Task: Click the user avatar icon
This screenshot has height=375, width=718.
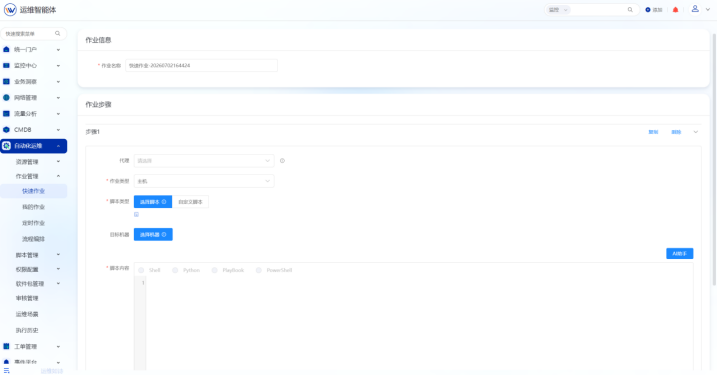Action: [695, 9]
